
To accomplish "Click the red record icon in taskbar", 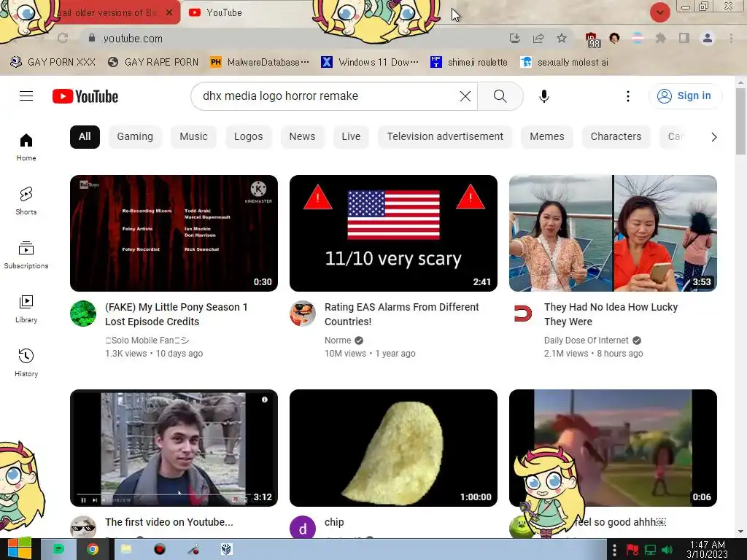I will [160, 550].
